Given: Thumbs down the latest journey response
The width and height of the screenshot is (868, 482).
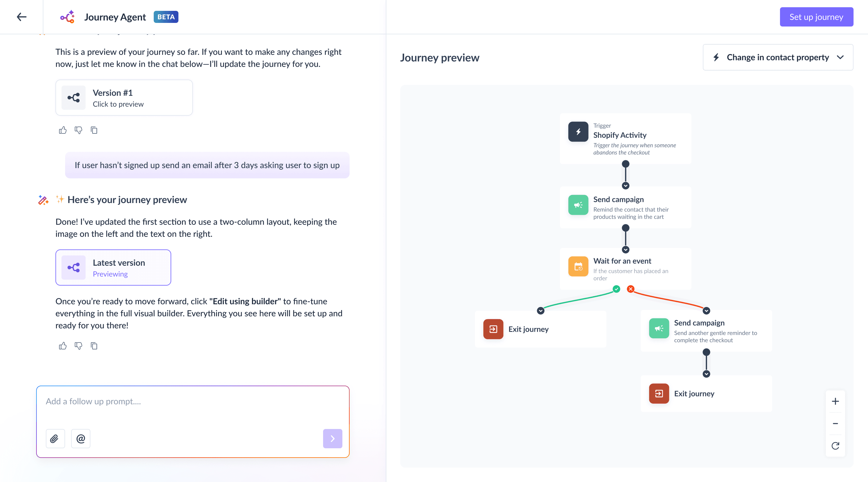Looking at the screenshot, I should coord(78,346).
